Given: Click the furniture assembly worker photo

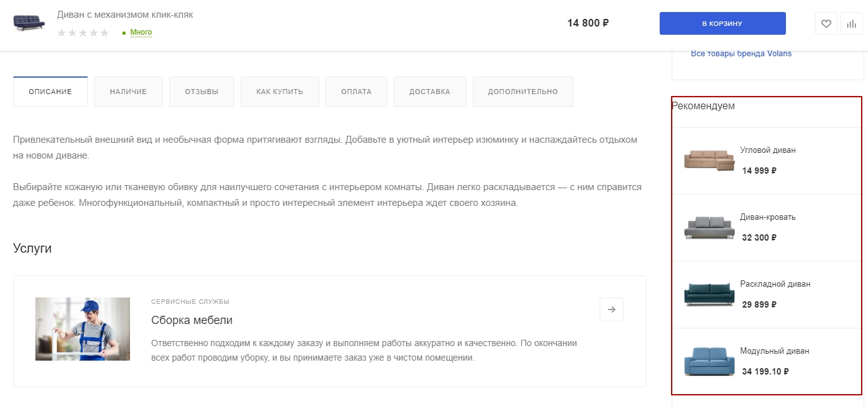Looking at the screenshot, I should point(83,329).
